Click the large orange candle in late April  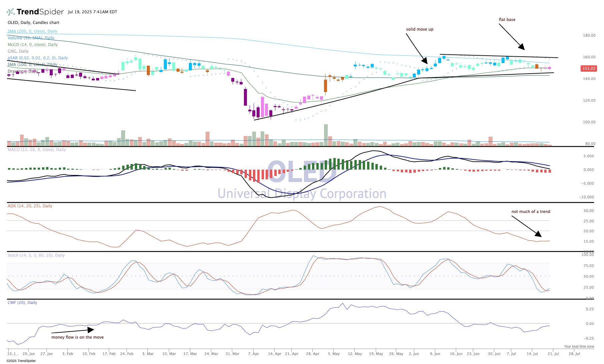325,86
